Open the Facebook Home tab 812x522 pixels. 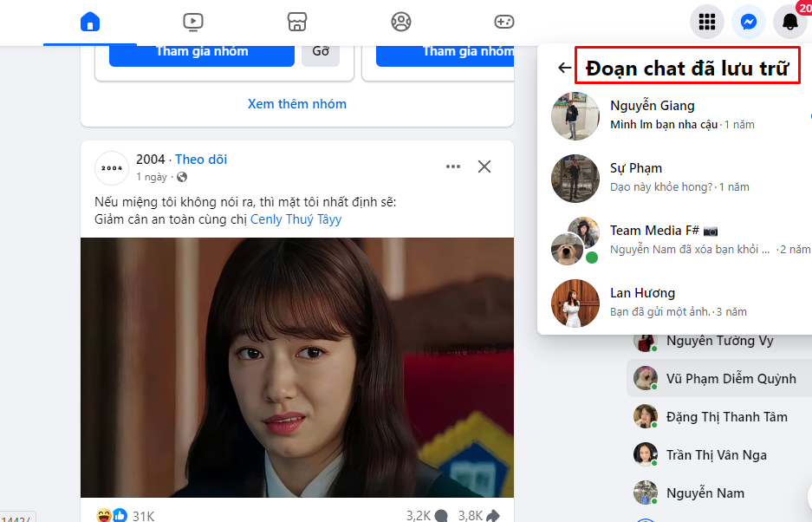coord(89,22)
